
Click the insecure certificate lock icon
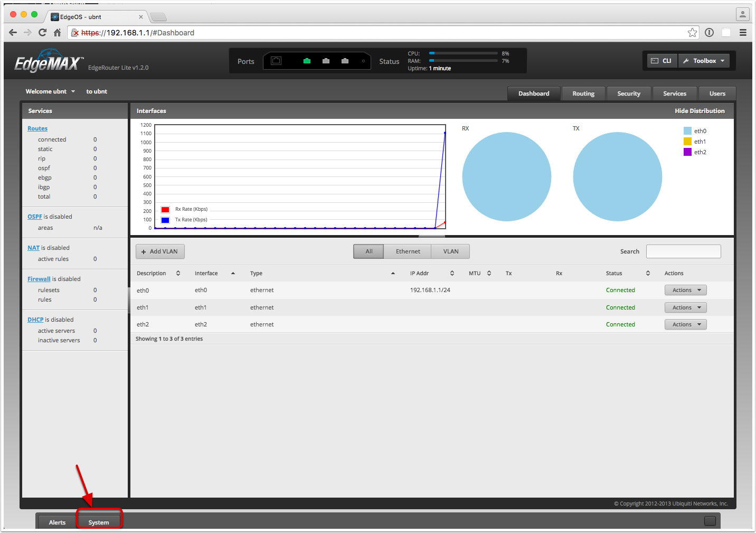click(x=75, y=33)
